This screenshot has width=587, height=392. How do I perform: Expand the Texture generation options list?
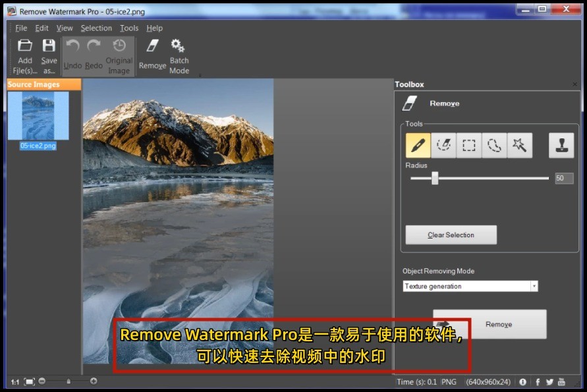coord(534,286)
